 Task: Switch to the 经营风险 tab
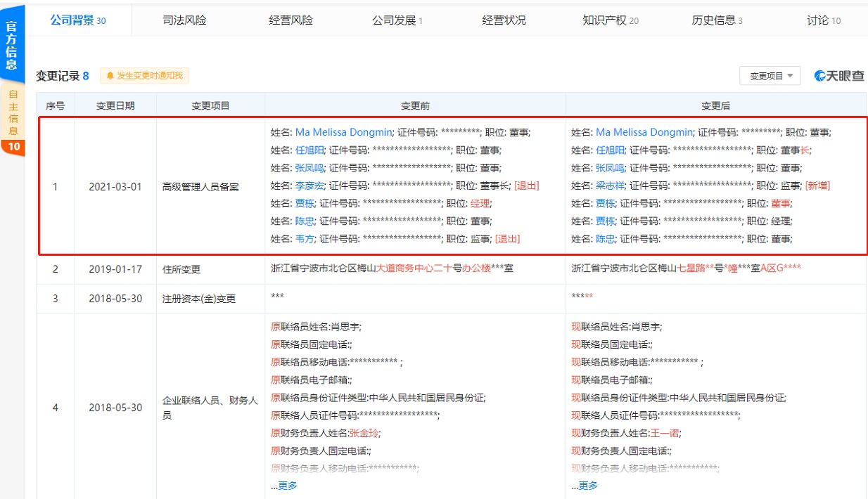point(291,20)
